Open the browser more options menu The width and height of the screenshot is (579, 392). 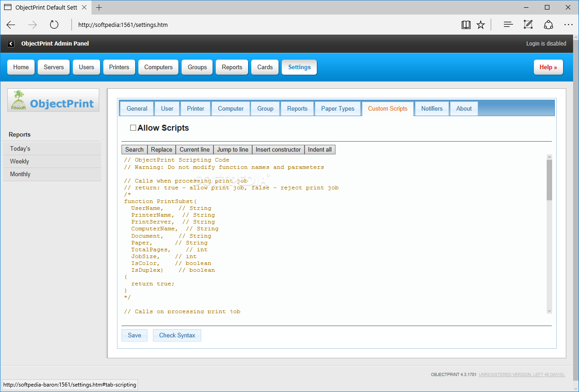tap(569, 25)
